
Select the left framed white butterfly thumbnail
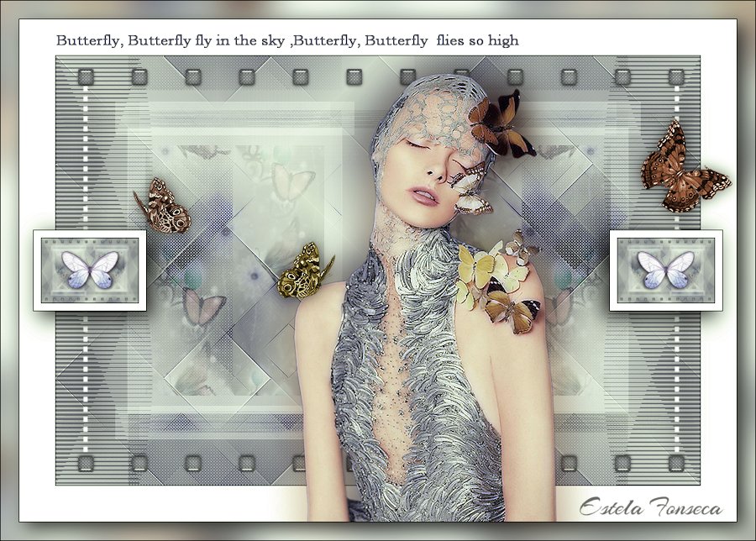click(90, 270)
